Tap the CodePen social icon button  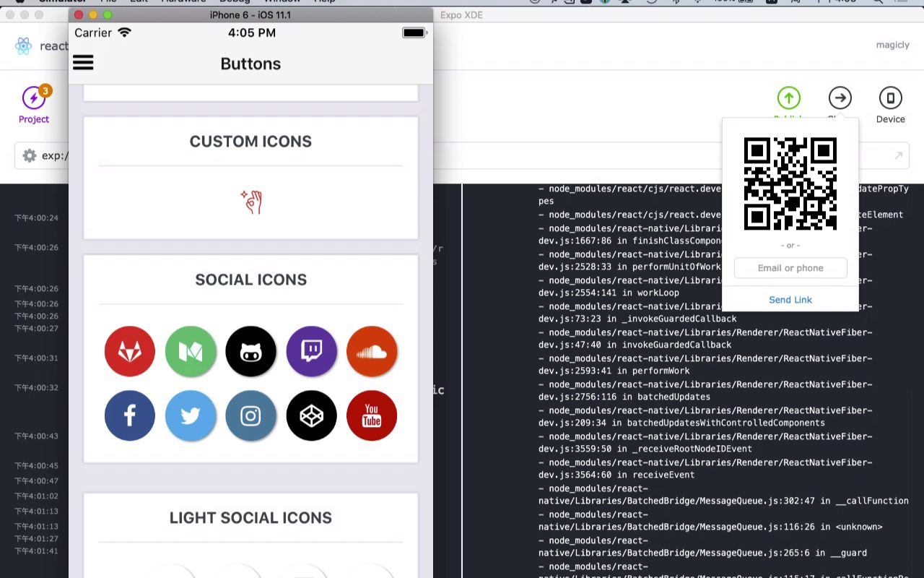pos(311,416)
